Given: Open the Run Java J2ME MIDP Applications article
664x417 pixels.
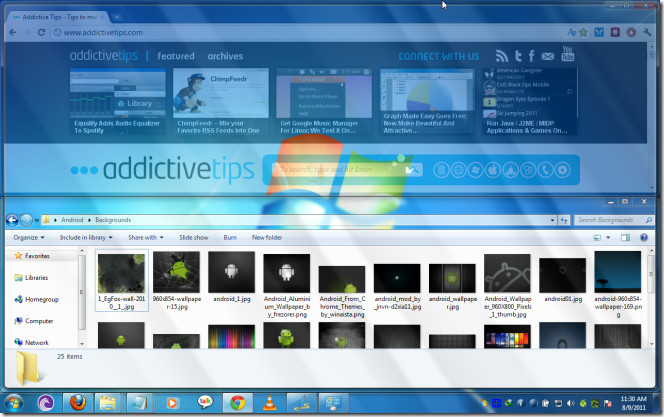Looking at the screenshot, I should click(x=530, y=102).
